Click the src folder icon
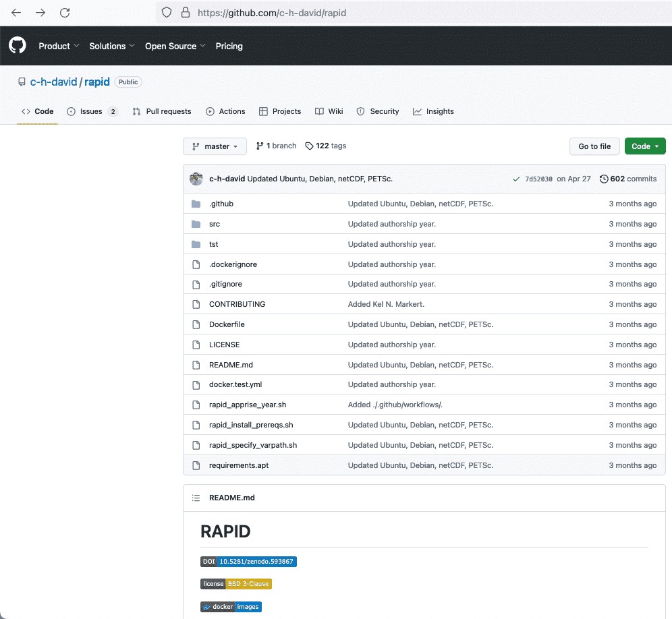 [196, 224]
